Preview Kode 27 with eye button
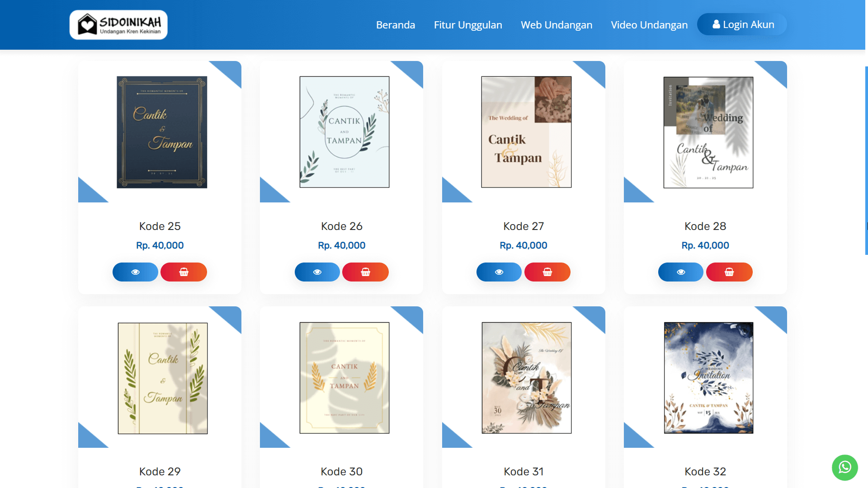Image resolution: width=868 pixels, height=488 pixels. tap(499, 272)
